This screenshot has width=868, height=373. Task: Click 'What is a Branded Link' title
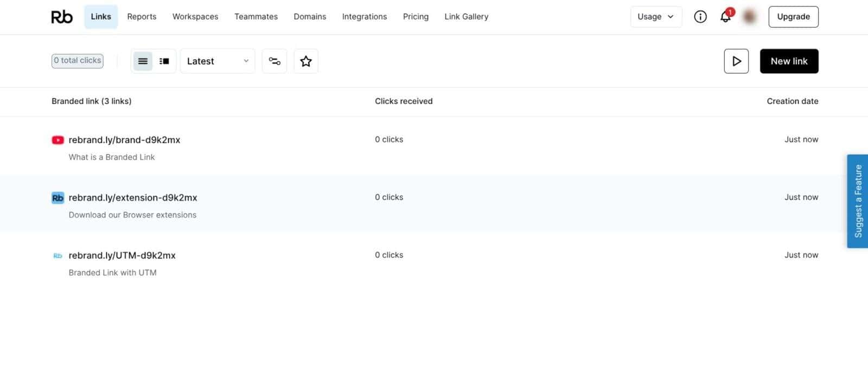(x=112, y=157)
